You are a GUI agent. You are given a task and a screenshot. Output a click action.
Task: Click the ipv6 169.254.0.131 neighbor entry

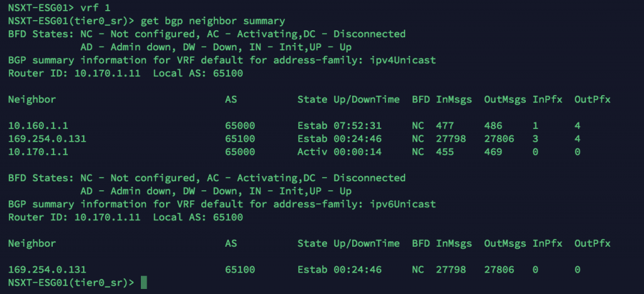click(x=47, y=269)
